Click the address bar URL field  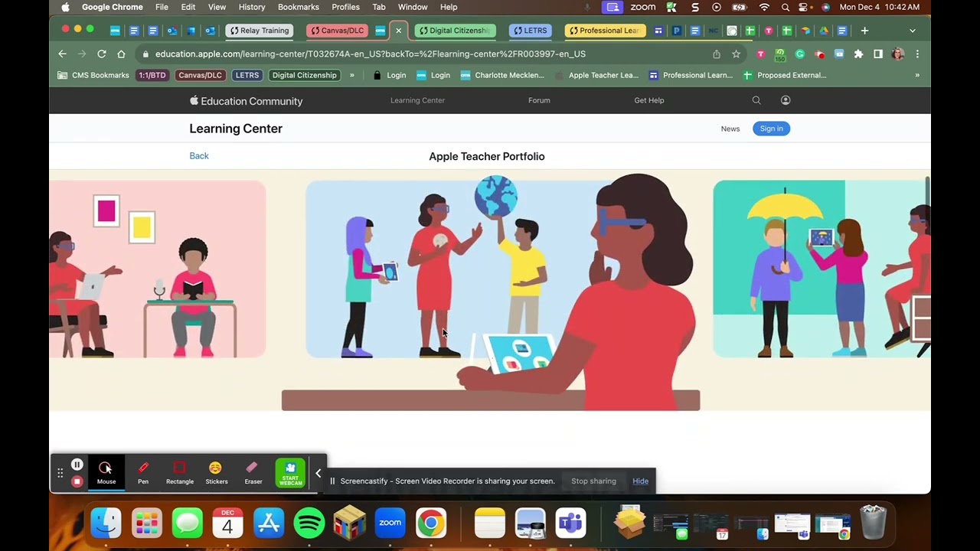click(x=429, y=54)
